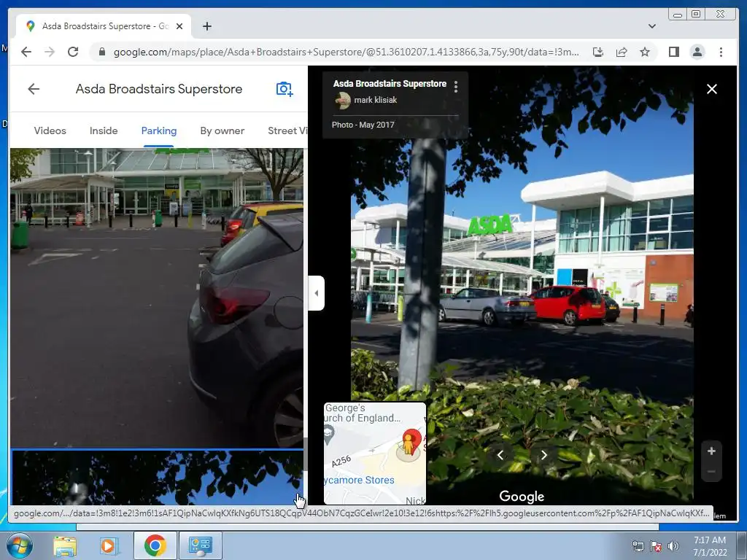
Task: Select the tree canopy photo thumbnail
Action: coord(157,477)
